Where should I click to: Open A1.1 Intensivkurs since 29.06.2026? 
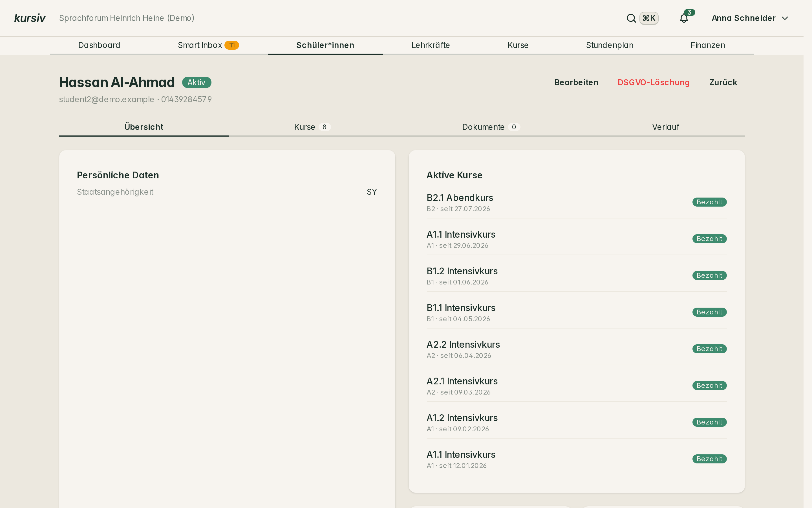577,239
